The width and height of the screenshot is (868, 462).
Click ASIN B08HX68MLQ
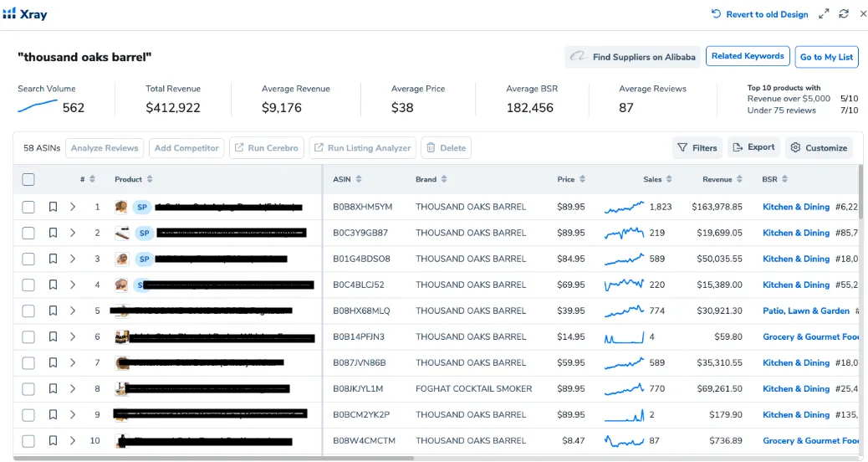361,311
